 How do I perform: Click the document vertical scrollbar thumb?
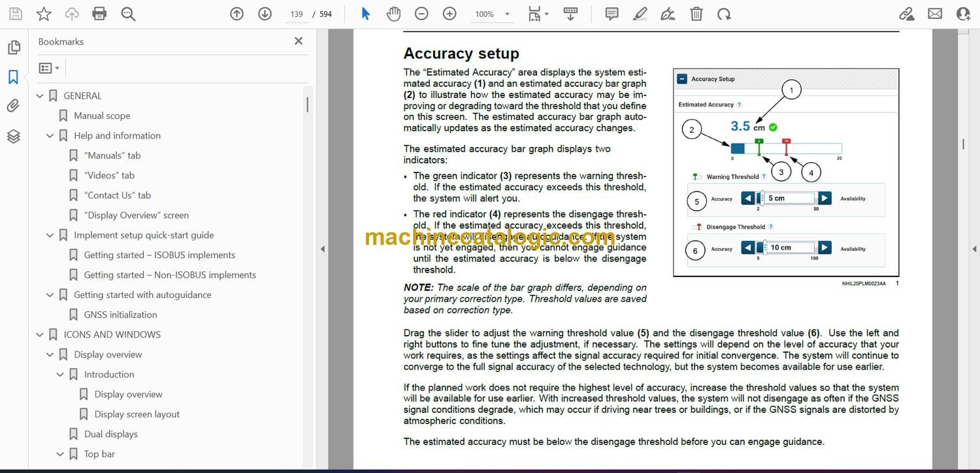[964, 144]
